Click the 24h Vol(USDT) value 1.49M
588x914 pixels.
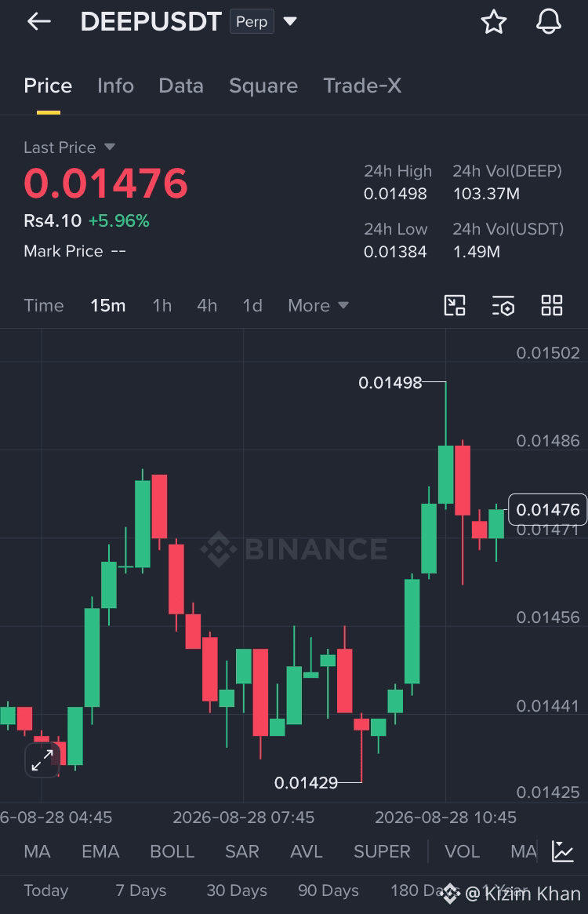(x=476, y=252)
